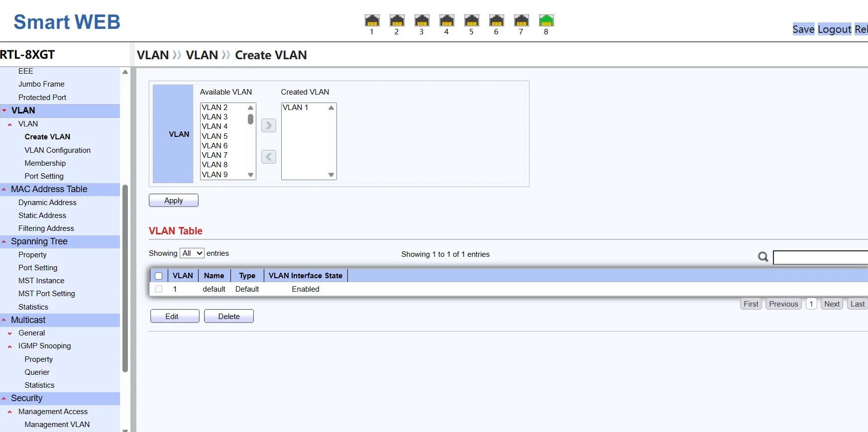
Task: Click the port 6 status icon
Action: (496, 20)
